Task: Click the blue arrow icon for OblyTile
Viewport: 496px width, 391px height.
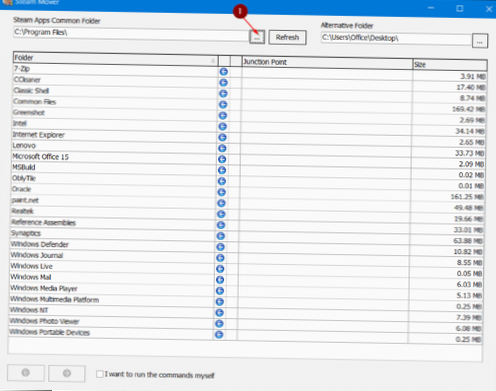Action: (222, 181)
